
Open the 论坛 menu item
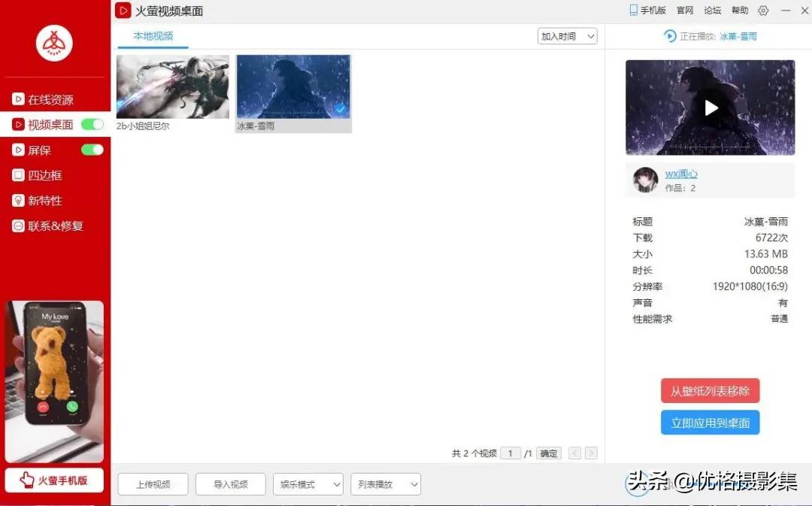(713, 10)
